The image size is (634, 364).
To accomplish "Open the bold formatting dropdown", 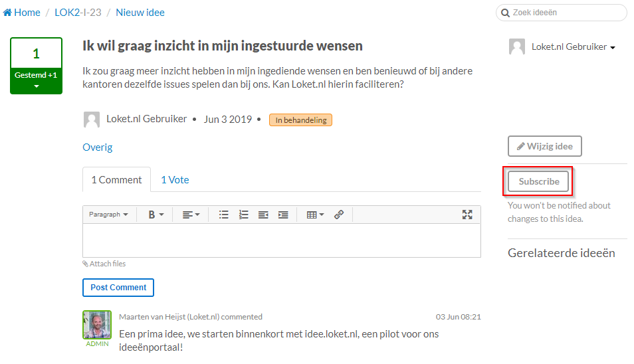I will pyautogui.click(x=156, y=215).
